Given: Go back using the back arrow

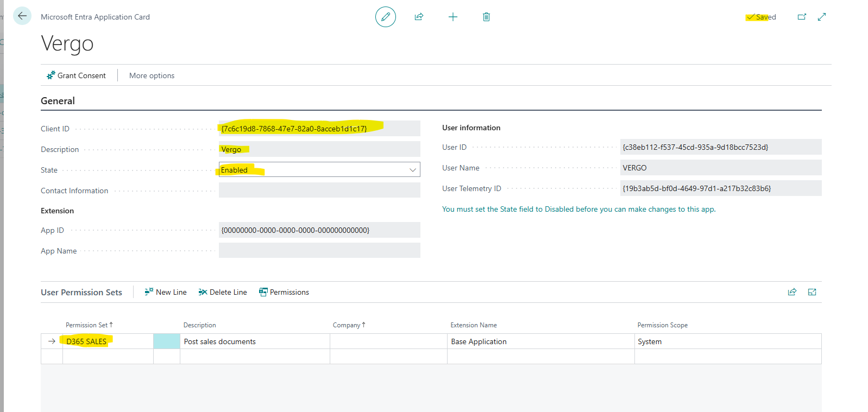Looking at the screenshot, I should point(22,16).
